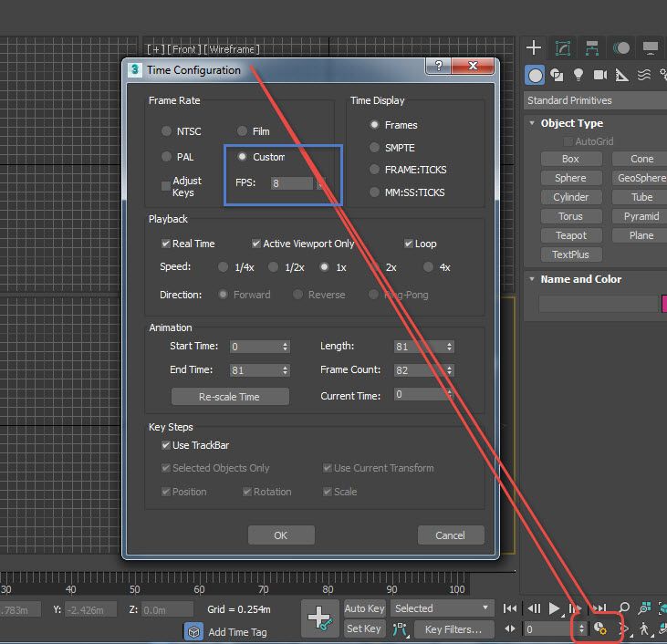This screenshot has width=667, height=644.
Task: Select FRAME:TICKS time display
Action: click(x=374, y=170)
